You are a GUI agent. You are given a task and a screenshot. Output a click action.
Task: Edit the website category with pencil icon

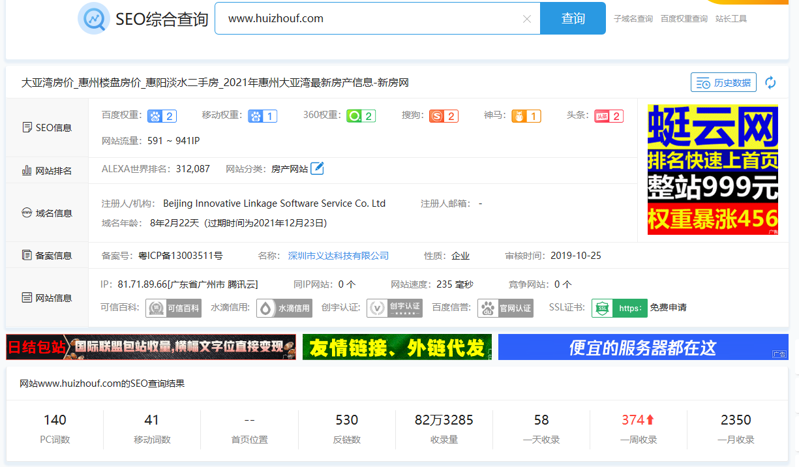[317, 169]
